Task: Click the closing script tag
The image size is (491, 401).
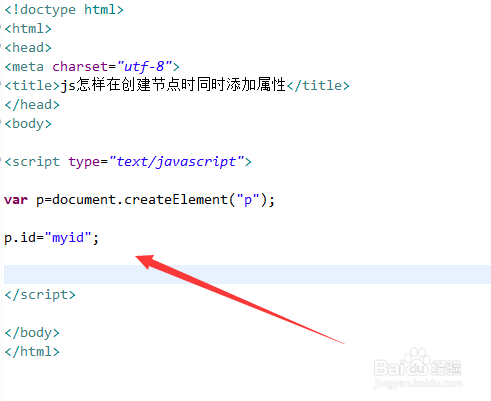Action: pyautogui.click(x=40, y=295)
